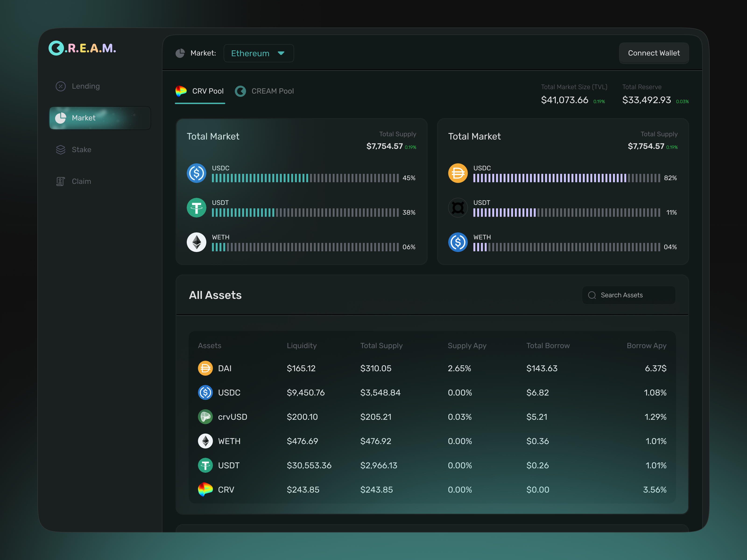Click WETH liquidity value $476.69

pyautogui.click(x=302, y=441)
